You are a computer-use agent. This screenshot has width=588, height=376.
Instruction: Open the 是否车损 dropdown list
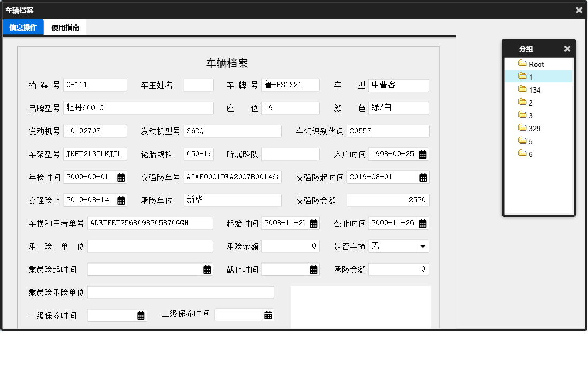click(x=423, y=246)
